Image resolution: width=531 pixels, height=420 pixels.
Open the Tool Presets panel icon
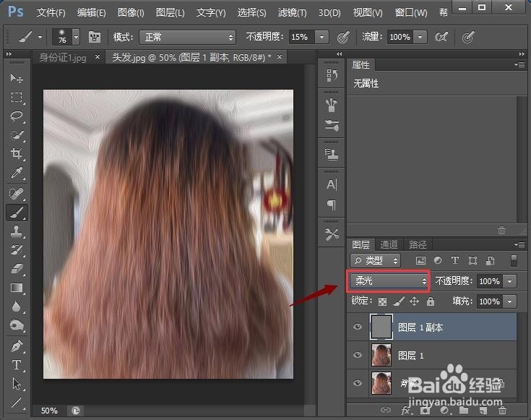(332, 234)
